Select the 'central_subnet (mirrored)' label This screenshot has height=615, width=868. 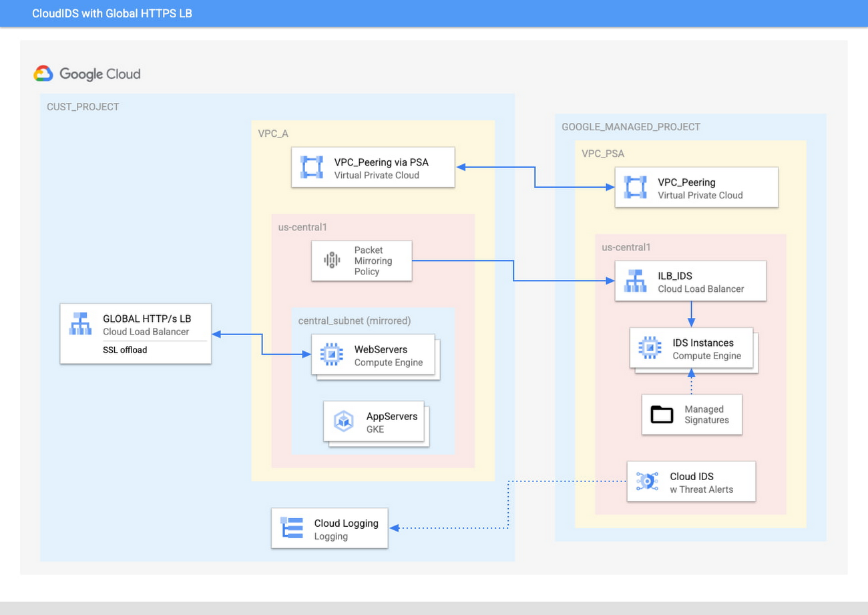click(x=355, y=321)
